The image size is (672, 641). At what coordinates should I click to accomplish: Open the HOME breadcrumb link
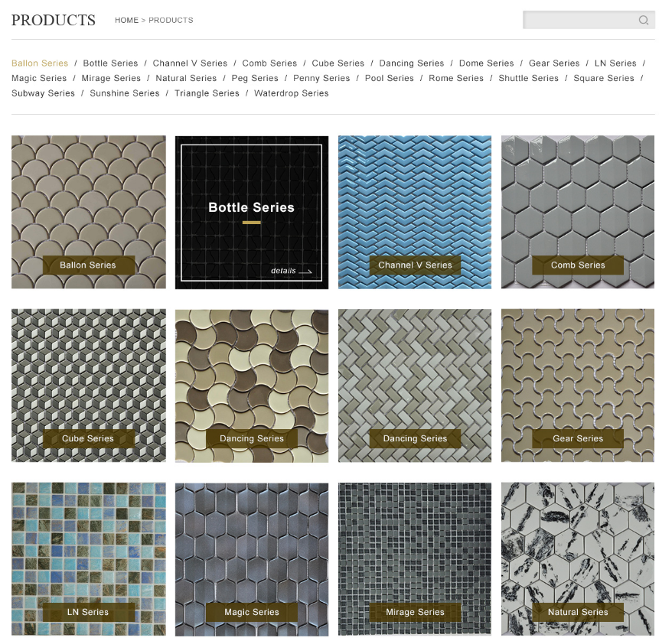(126, 20)
